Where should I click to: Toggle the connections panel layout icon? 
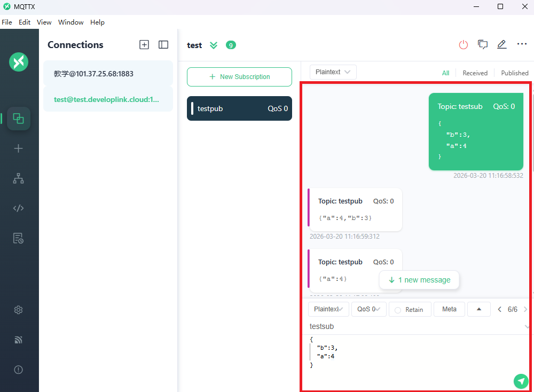click(x=163, y=45)
